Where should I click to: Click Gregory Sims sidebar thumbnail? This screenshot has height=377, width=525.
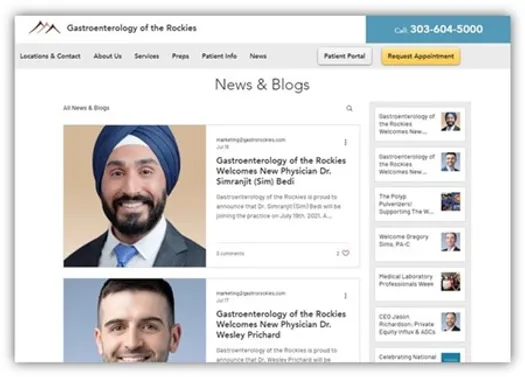tap(451, 242)
